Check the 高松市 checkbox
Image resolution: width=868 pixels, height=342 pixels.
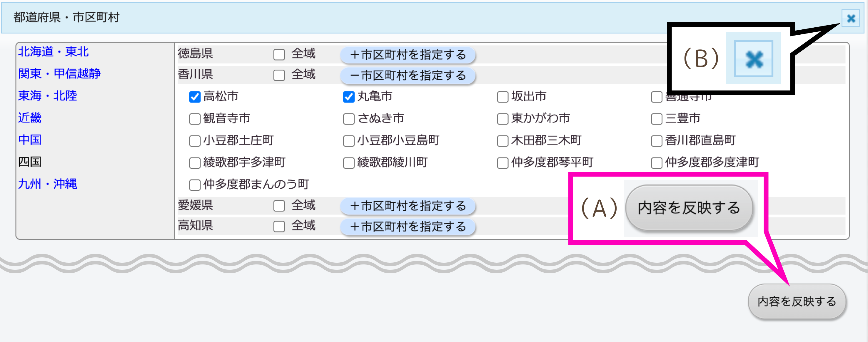point(195,97)
